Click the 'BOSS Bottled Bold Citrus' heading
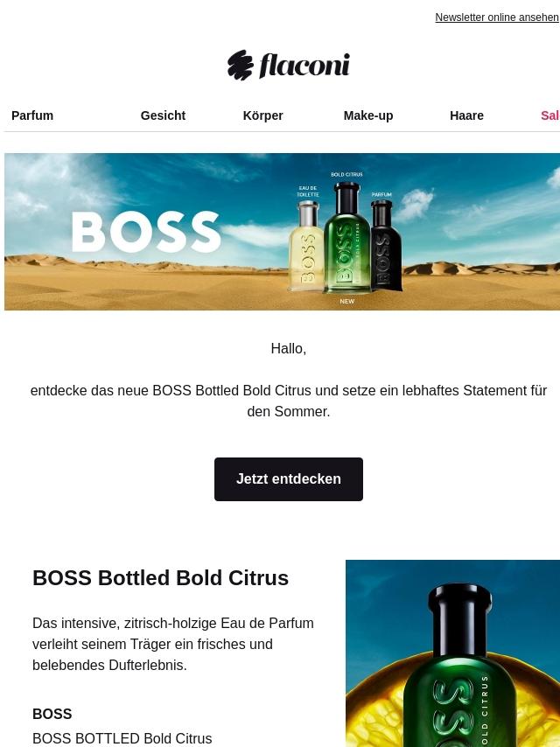 pos(161,578)
